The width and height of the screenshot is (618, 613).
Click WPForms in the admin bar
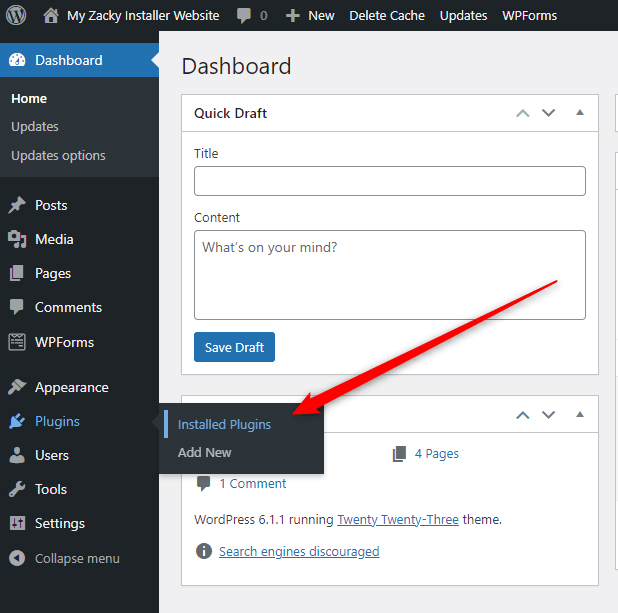529,16
